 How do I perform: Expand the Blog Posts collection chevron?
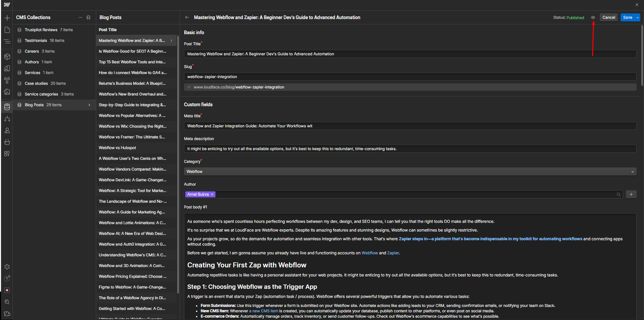[x=89, y=105]
